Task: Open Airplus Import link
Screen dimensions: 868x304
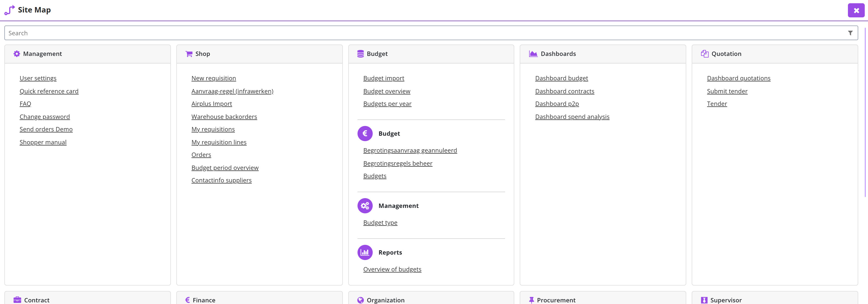Action: [x=212, y=104]
